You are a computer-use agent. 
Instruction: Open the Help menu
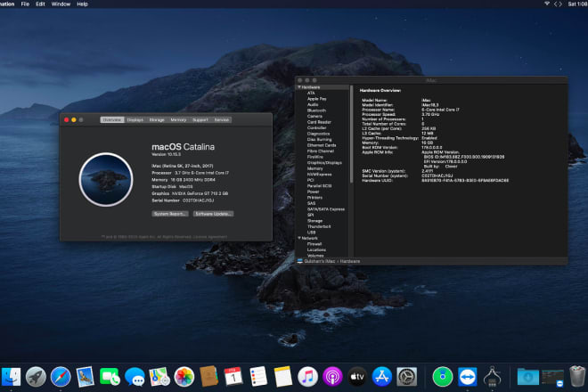[x=82, y=4]
